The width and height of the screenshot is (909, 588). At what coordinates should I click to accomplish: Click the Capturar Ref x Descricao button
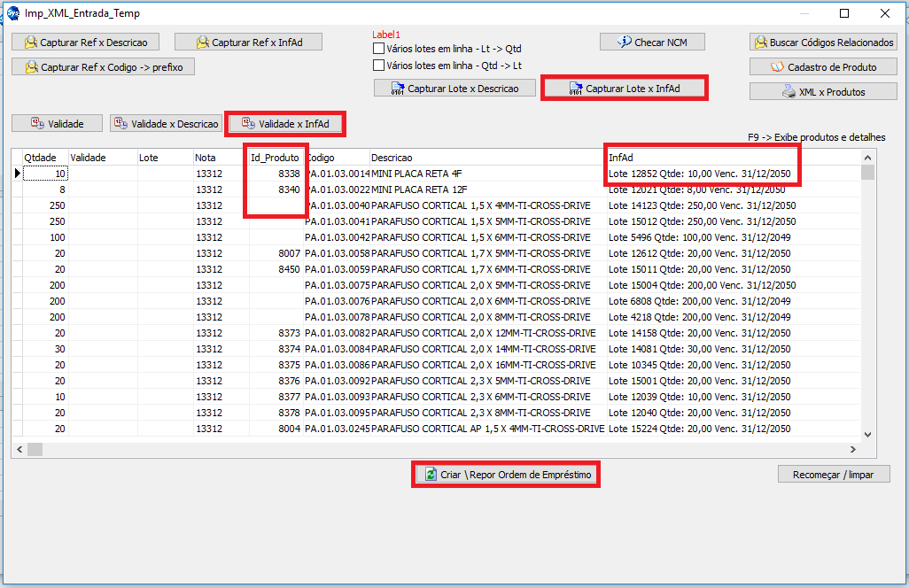pyautogui.click(x=86, y=42)
